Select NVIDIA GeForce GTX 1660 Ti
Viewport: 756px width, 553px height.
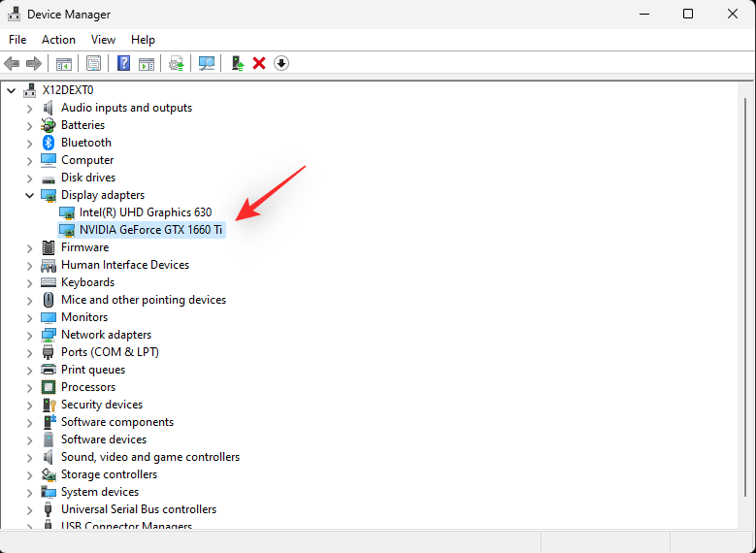click(x=150, y=230)
